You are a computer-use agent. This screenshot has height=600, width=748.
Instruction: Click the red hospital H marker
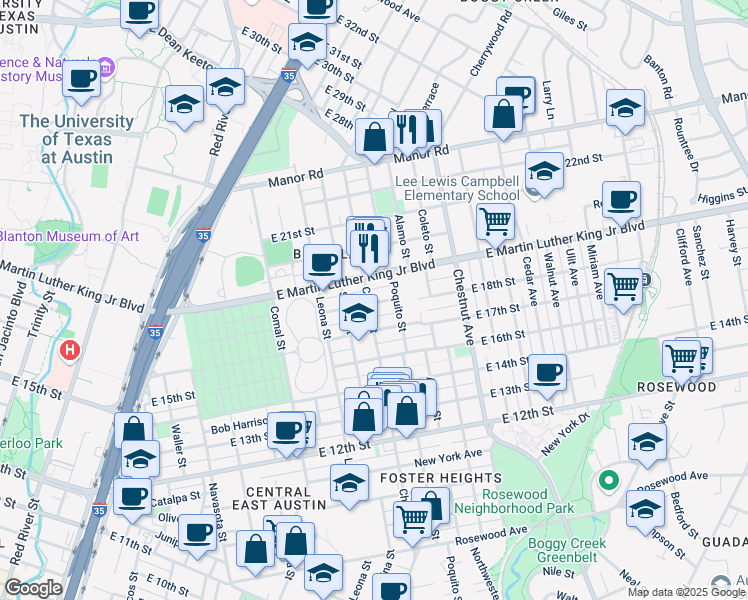(70, 351)
